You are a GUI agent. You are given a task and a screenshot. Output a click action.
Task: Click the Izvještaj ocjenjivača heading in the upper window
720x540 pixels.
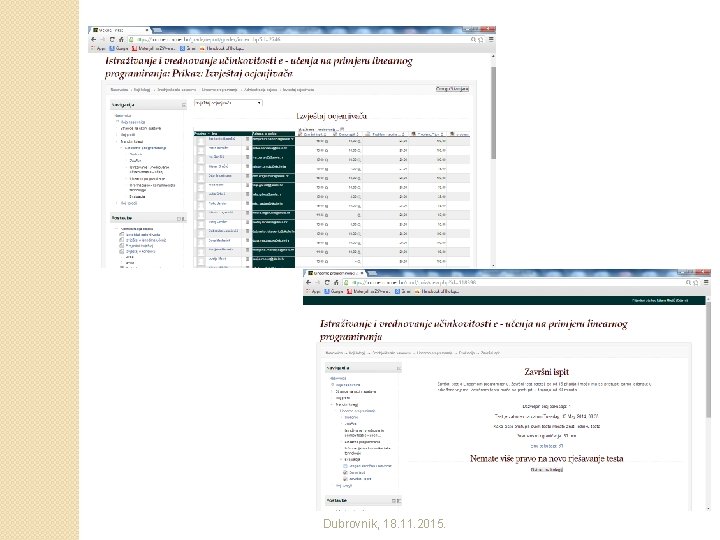tap(332, 116)
